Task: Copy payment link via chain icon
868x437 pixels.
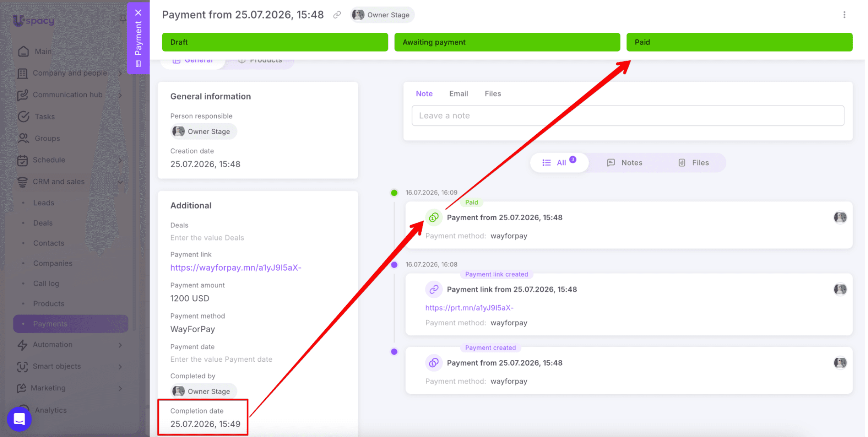Action: point(337,15)
